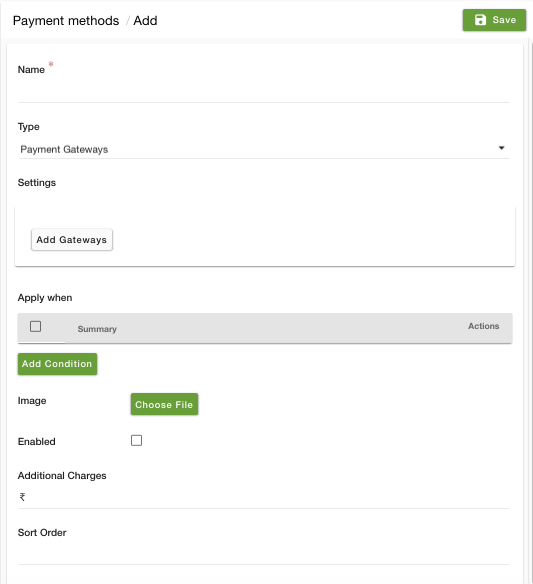The image size is (533, 584).
Task: Enable the payment method via Enabled checkbox
Action: click(136, 440)
